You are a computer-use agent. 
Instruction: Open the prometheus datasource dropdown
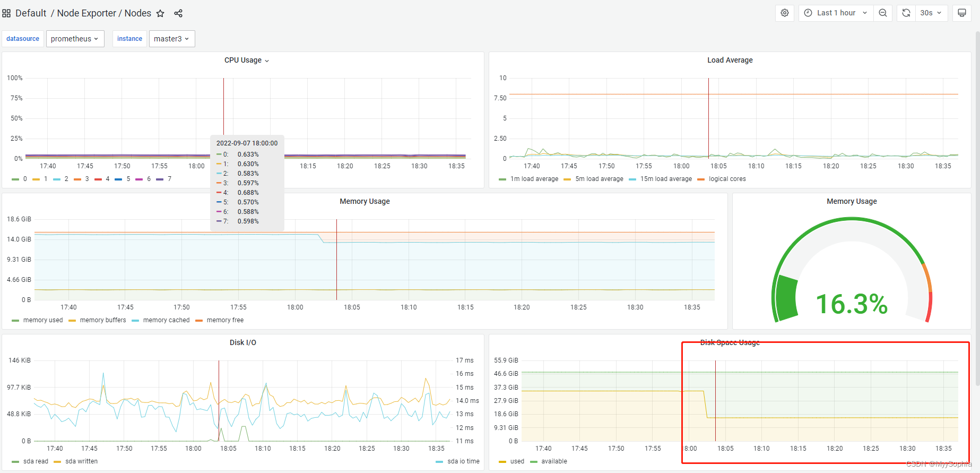75,39
